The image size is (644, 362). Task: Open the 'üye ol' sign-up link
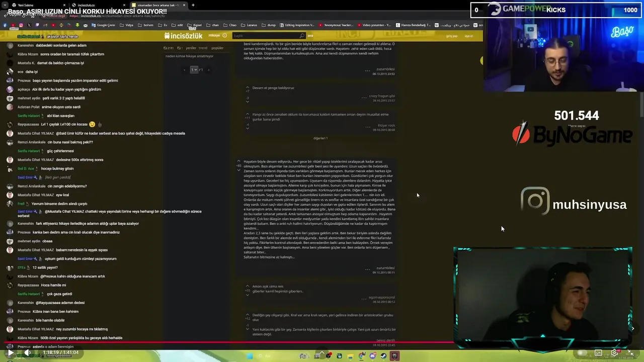click(x=468, y=36)
